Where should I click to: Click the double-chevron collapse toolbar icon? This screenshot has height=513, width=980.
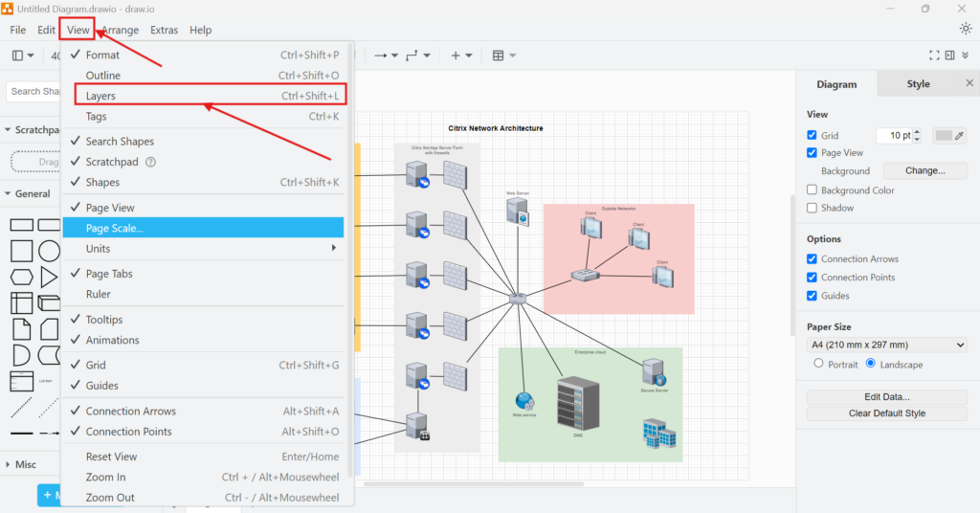pyautogui.click(x=966, y=56)
